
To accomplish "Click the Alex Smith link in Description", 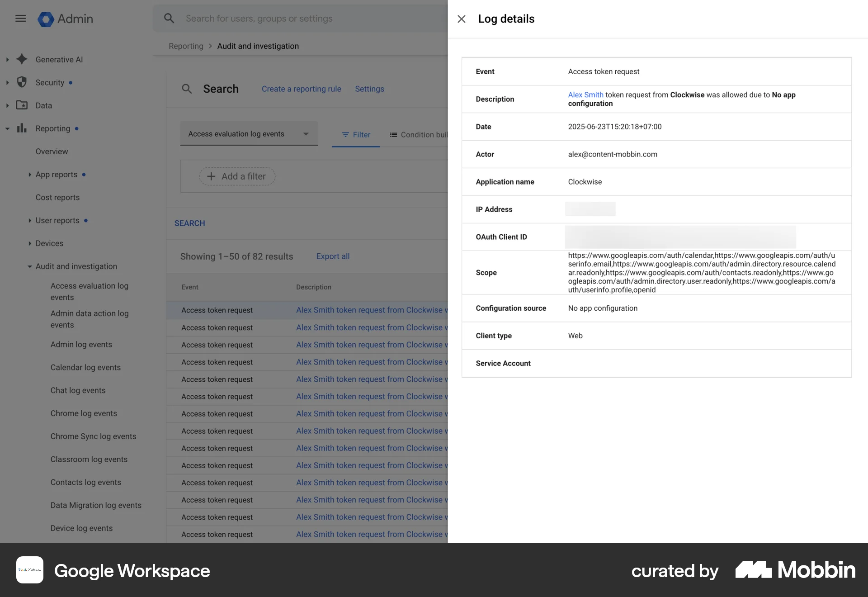I will (x=585, y=95).
